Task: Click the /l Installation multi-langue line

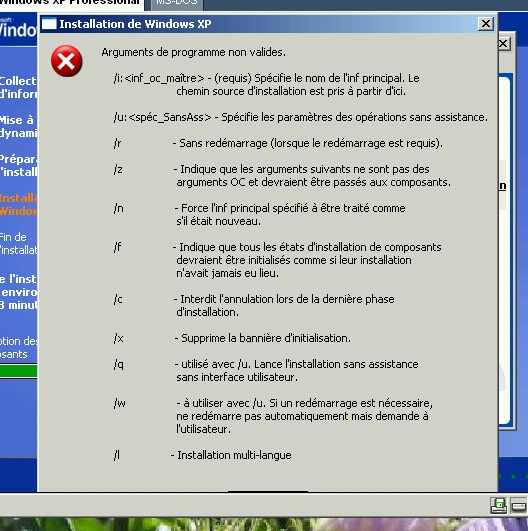Action: pyautogui.click(x=203, y=455)
